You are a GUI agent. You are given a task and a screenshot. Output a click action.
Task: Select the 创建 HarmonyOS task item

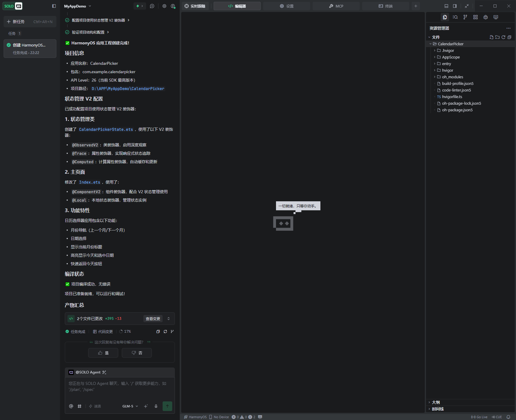30,49
